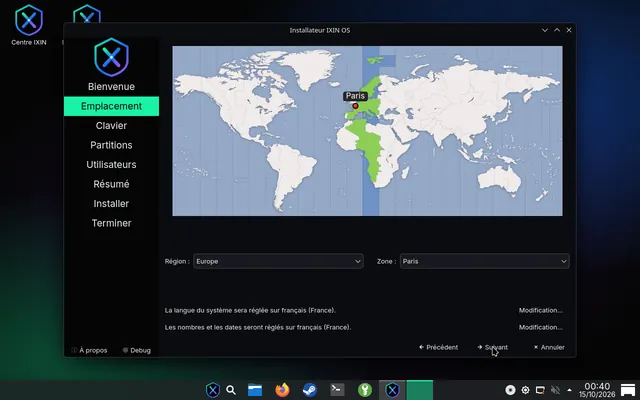
Task: Launch Steam from the taskbar
Action: (x=310, y=390)
